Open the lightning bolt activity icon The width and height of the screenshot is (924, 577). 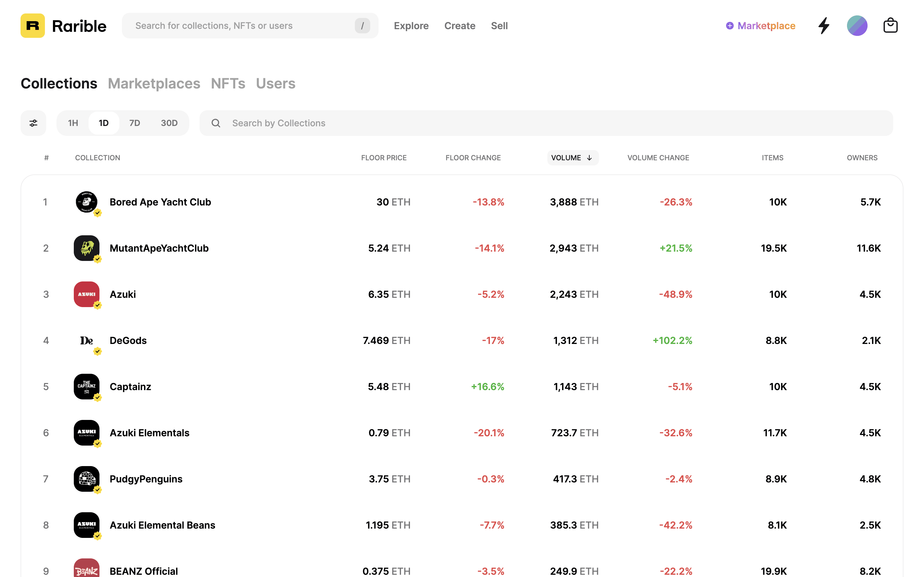(x=824, y=26)
